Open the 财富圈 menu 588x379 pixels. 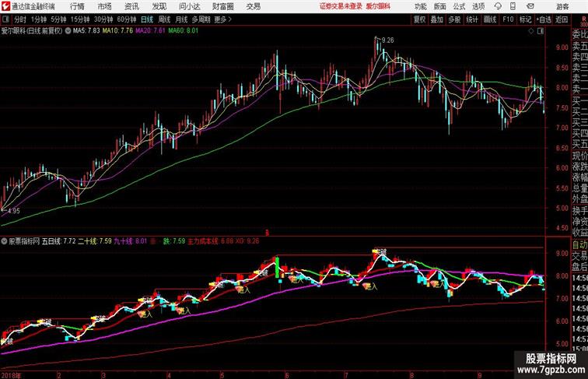(x=222, y=6)
